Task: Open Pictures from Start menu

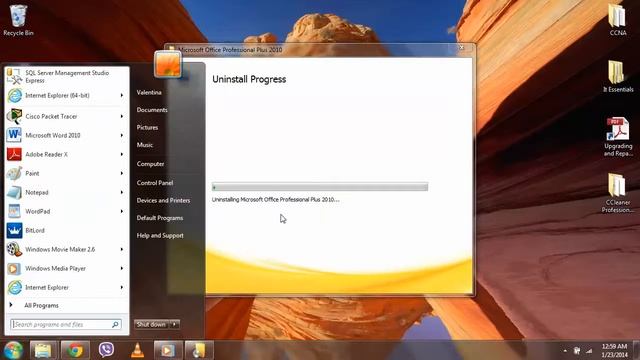Action: 147,128
